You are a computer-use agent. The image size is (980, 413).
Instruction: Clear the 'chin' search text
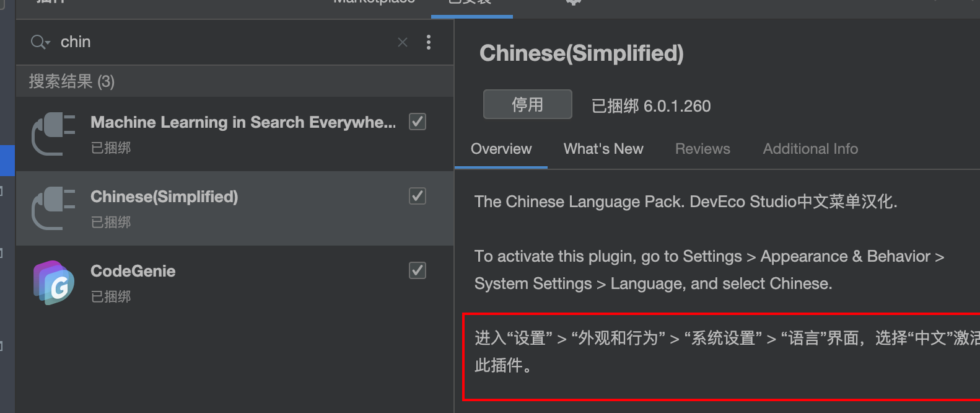pos(403,42)
